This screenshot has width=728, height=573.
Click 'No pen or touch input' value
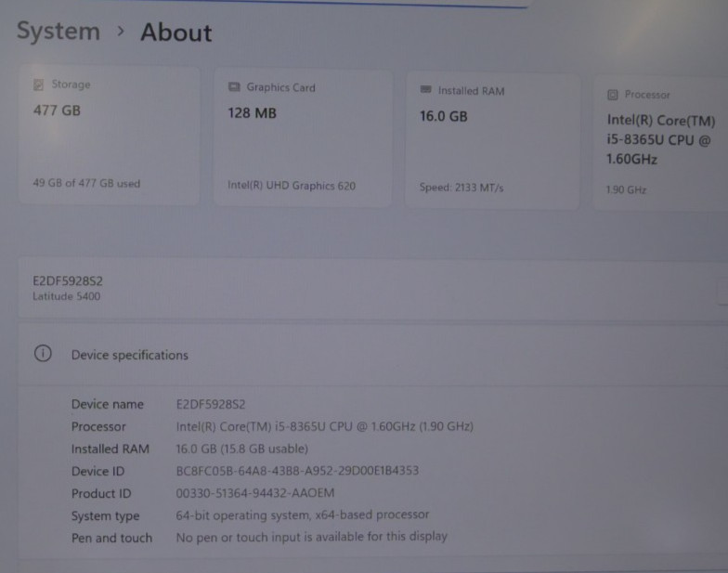pyautogui.click(x=312, y=537)
